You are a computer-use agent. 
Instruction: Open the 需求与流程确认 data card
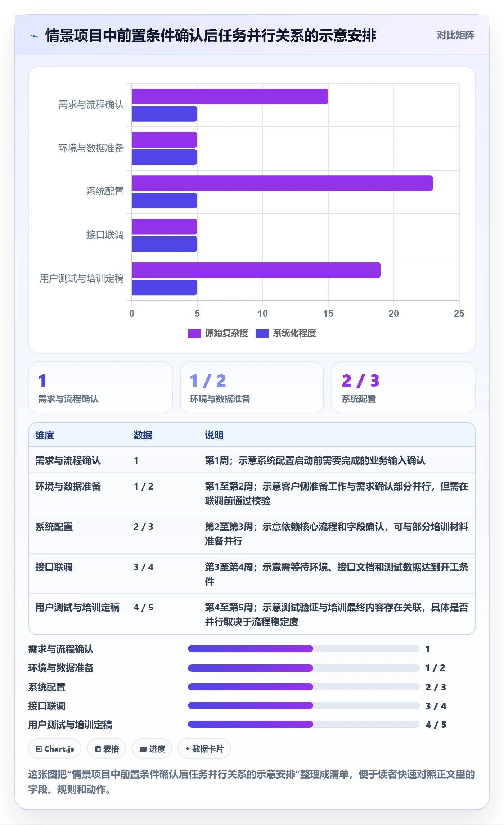(100, 387)
